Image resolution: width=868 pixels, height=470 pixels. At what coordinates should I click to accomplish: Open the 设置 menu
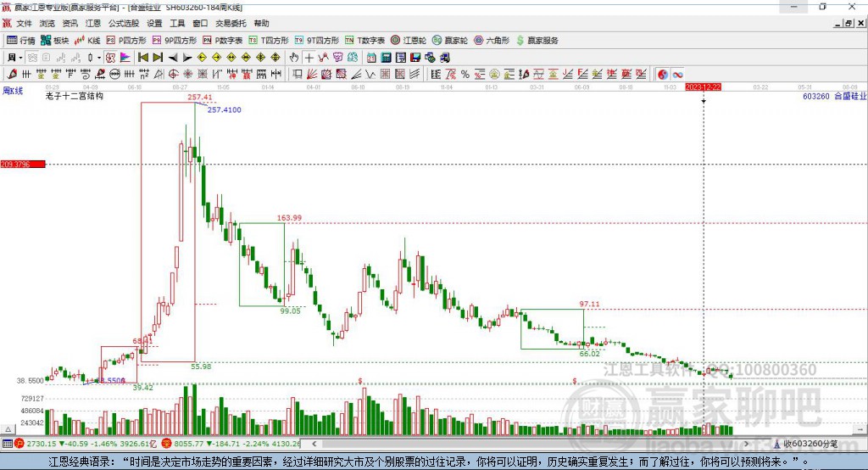click(x=154, y=23)
